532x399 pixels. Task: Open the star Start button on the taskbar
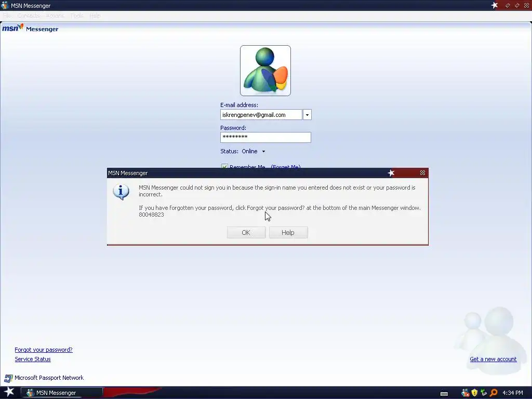pyautogui.click(x=9, y=392)
